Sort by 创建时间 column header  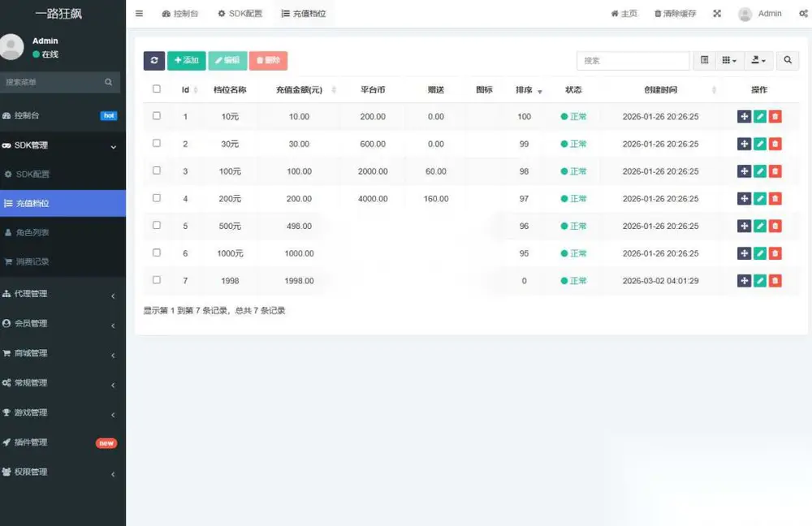click(661, 89)
